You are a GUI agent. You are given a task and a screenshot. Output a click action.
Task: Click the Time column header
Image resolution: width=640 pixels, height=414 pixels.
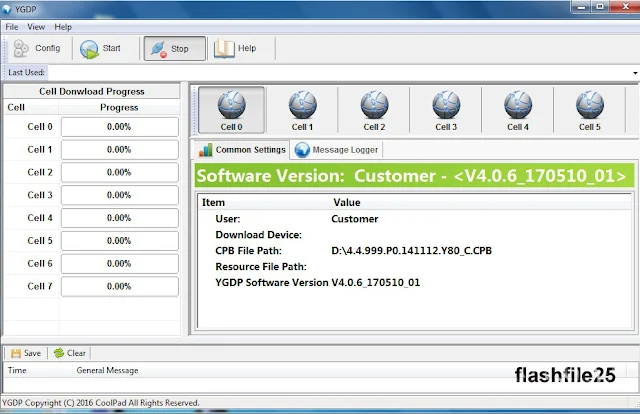click(38, 370)
